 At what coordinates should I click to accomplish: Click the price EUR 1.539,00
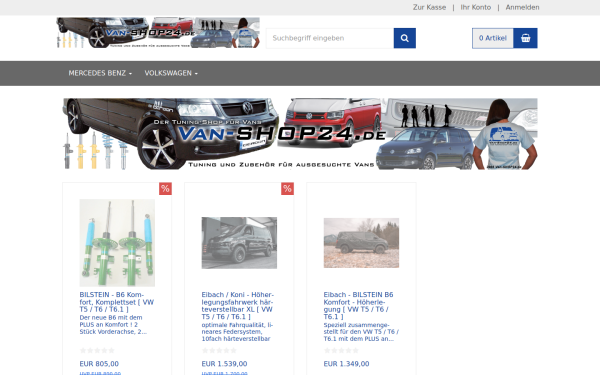tap(224, 364)
